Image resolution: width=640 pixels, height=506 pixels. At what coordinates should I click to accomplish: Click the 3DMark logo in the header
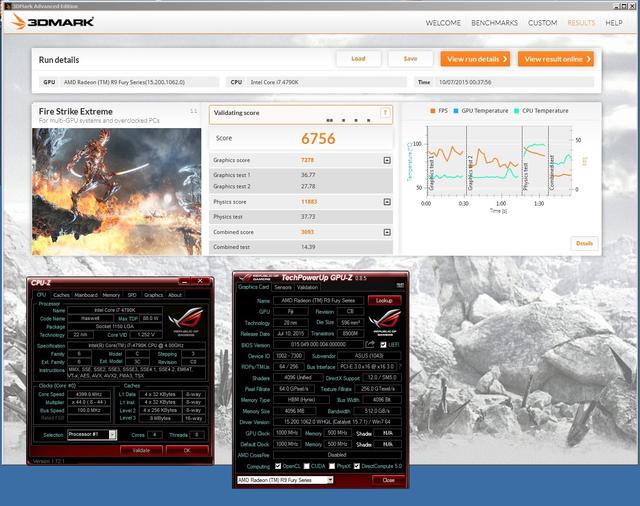[x=53, y=22]
